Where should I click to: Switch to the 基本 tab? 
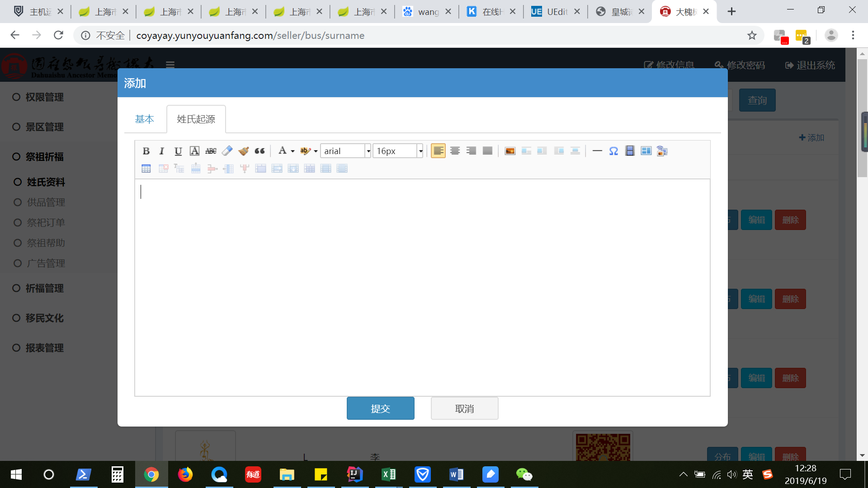click(x=145, y=119)
